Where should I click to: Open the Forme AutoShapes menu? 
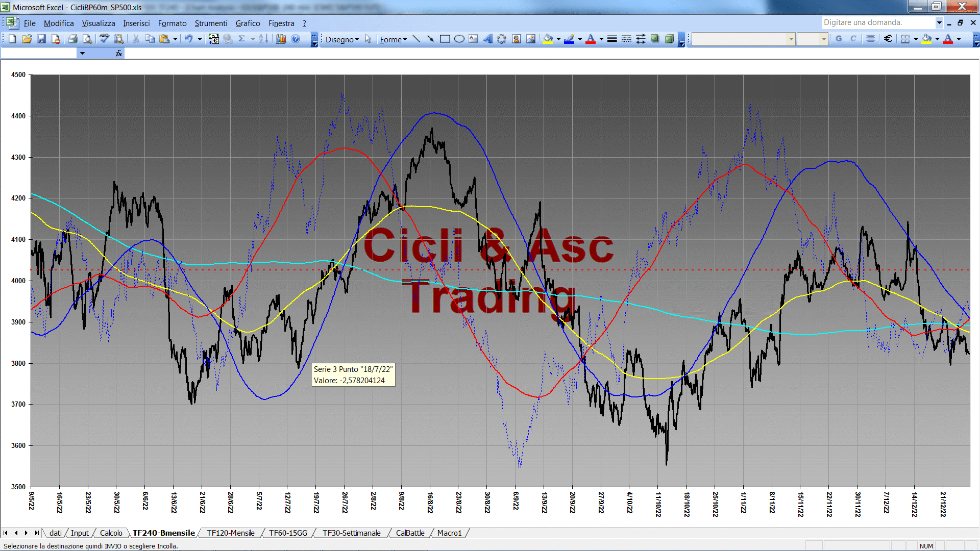(x=393, y=39)
